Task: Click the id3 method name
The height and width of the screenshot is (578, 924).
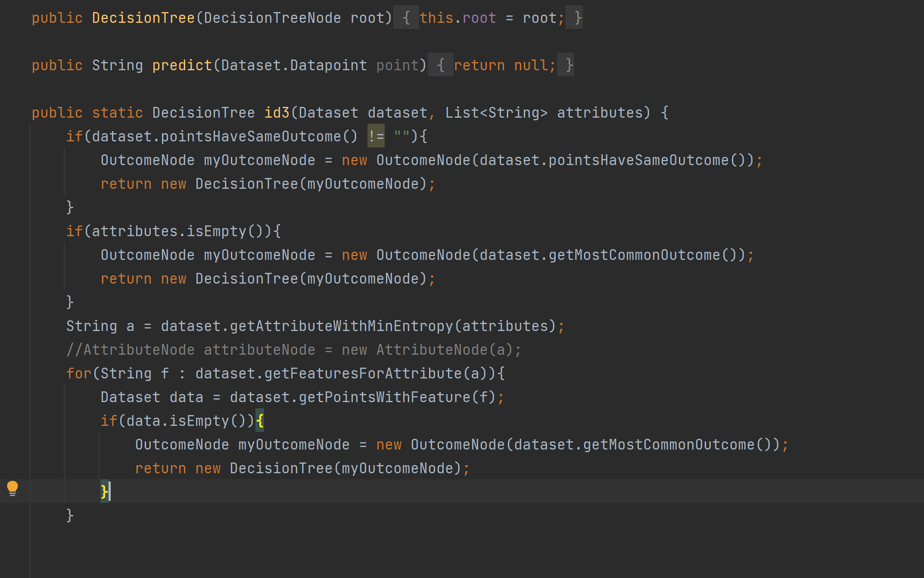Action: coord(277,112)
